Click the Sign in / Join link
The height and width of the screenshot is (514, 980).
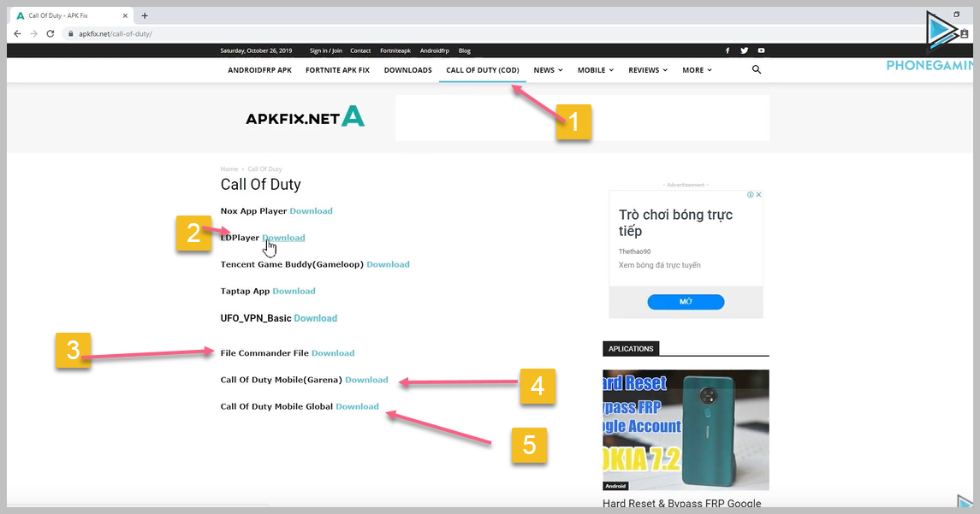coord(325,50)
